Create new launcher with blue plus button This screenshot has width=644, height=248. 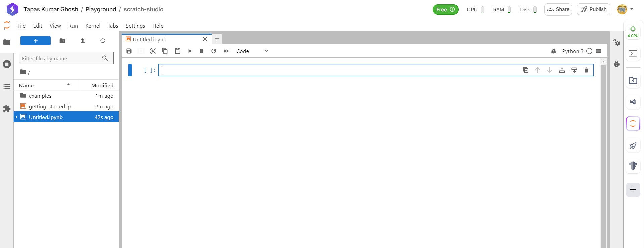36,41
